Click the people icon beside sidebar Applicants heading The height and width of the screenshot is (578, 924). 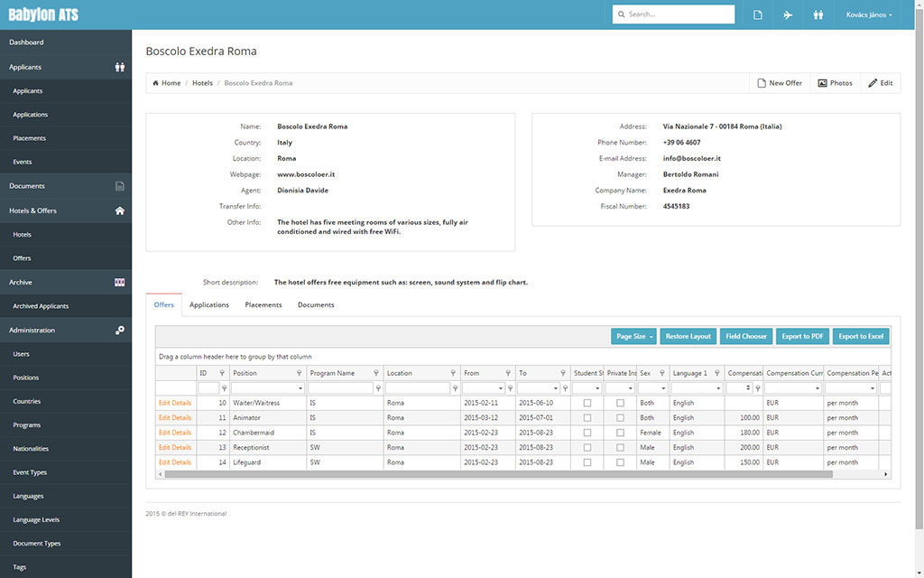pyautogui.click(x=120, y=67)
